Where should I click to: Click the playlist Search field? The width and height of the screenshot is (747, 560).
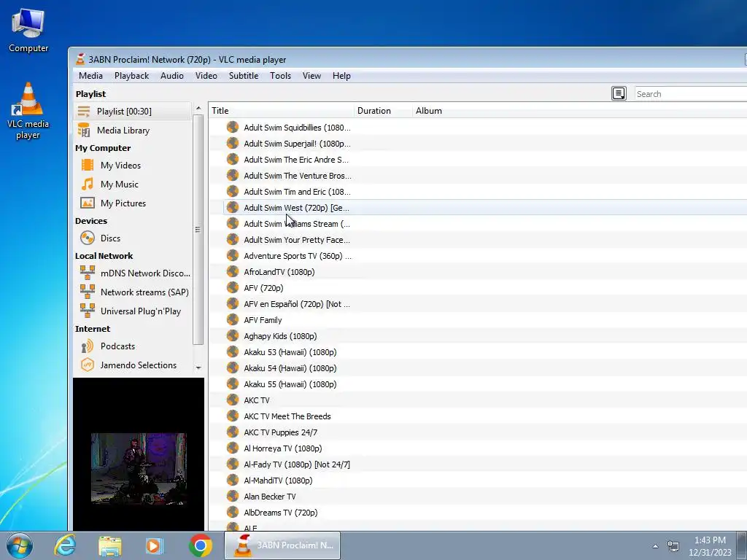(x=690, y=94)
